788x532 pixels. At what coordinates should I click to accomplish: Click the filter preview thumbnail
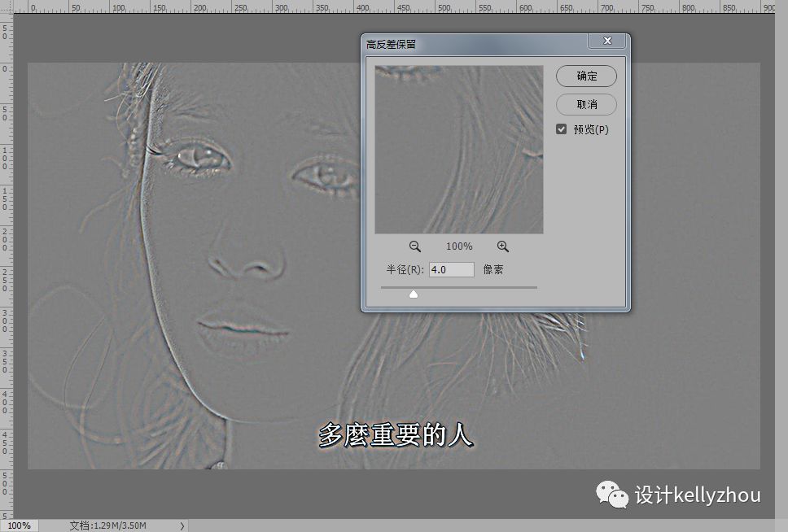coord(459,149)
